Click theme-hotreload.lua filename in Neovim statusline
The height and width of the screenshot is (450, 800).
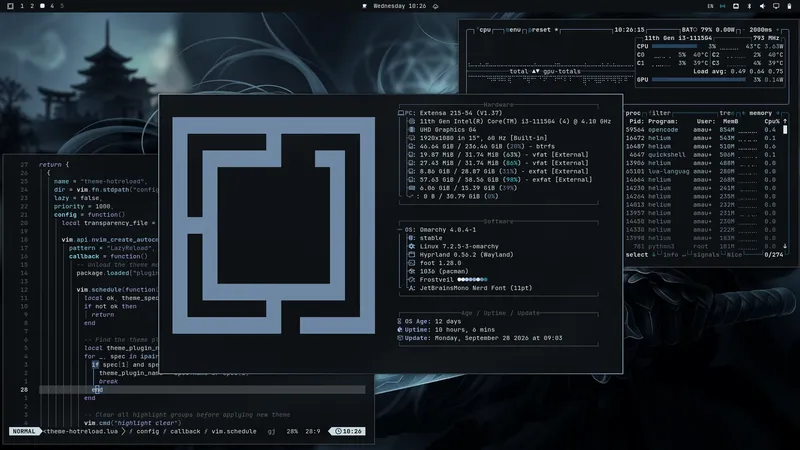pos(82,431)
